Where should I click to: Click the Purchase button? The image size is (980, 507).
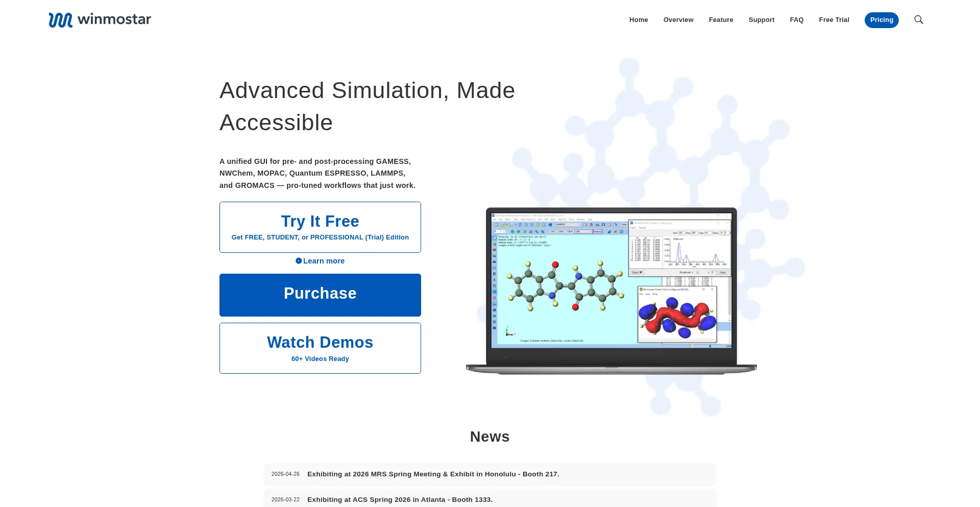[x=320, y=295]
